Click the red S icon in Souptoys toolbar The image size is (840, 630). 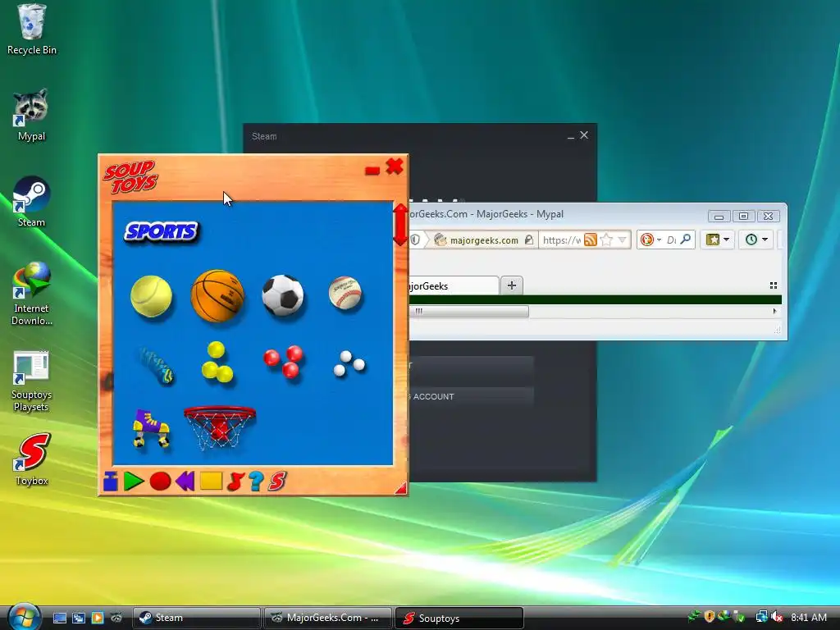(277, 481)
